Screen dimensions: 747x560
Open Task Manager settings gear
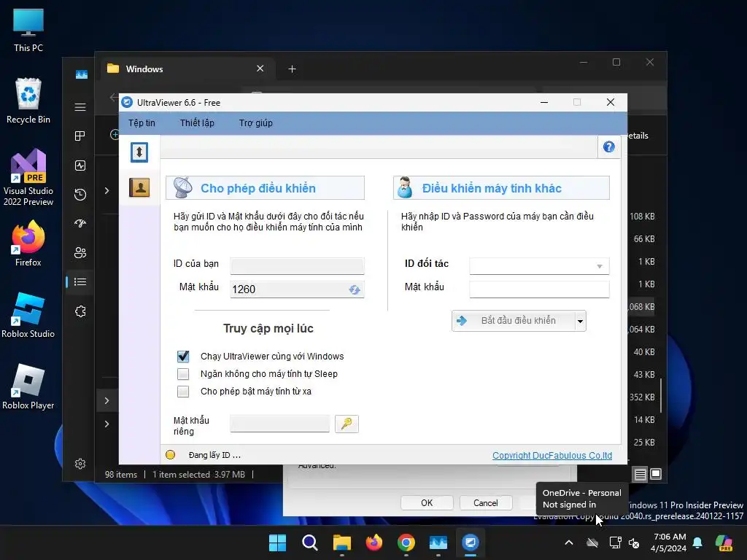(80, 463)
